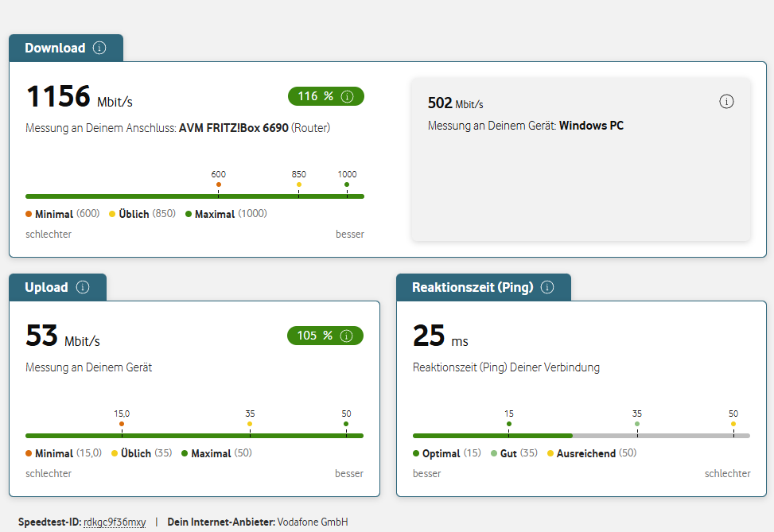Click the 600 marker on download bar

(x=219, y=184)
